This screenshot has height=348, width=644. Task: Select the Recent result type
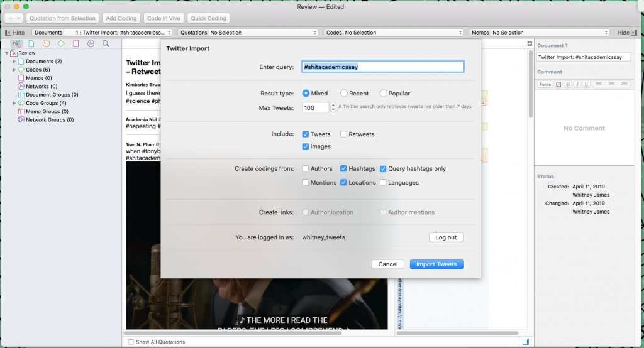[x=344, y=93]
